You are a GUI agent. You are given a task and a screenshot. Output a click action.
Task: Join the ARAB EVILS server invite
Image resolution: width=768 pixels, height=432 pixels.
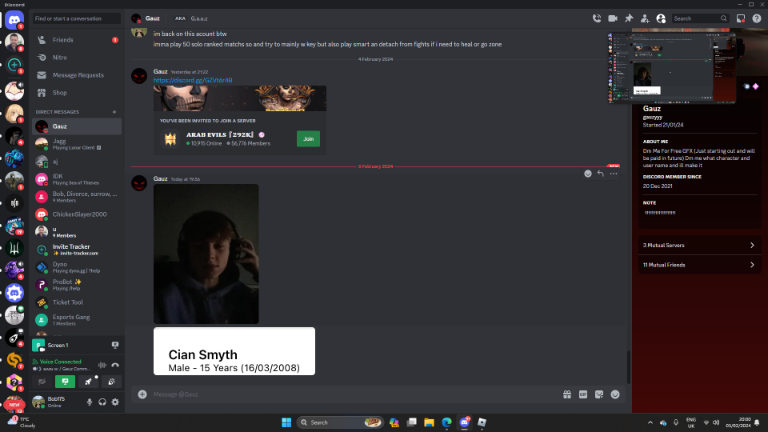(x=308, y=138)
